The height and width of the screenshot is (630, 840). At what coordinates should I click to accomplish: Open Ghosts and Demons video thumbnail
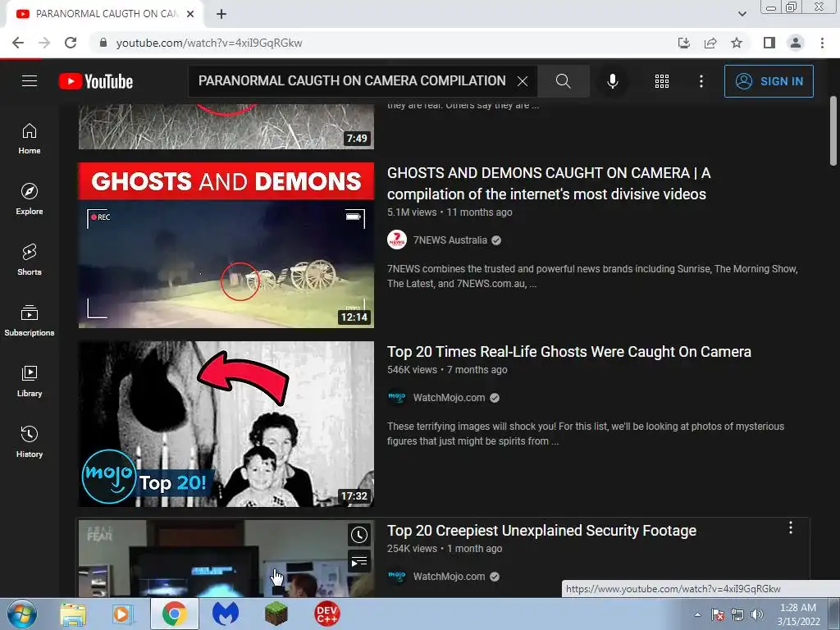click(226, 245)
